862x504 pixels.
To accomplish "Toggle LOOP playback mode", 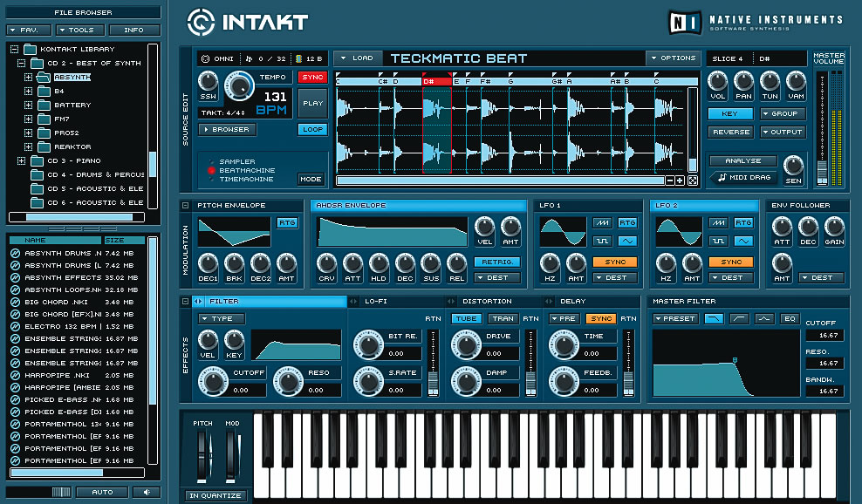I will click(x=312, y=129).
